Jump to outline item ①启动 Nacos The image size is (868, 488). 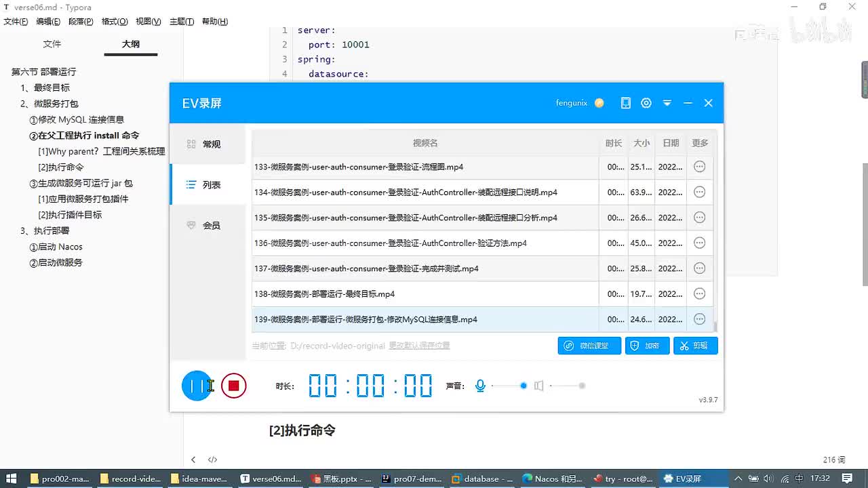tap(56, 247)
